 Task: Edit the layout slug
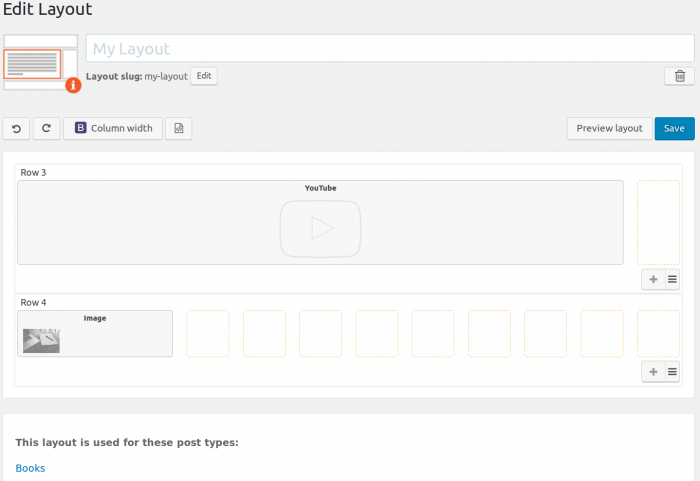(204, 76)
